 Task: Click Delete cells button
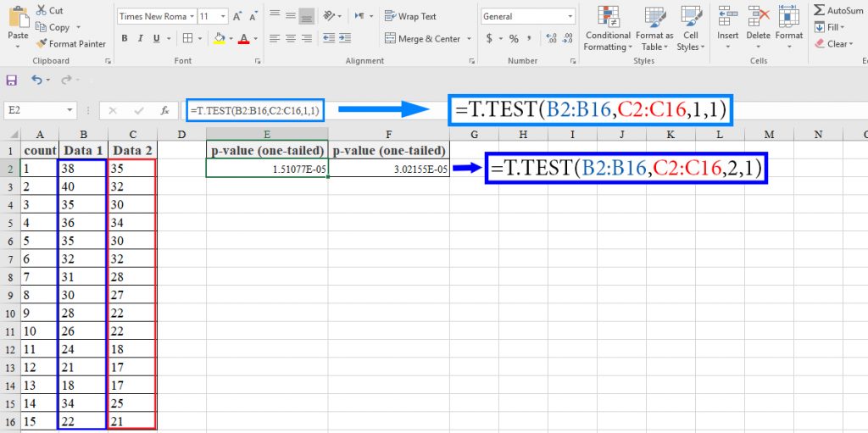click(759, 26)
